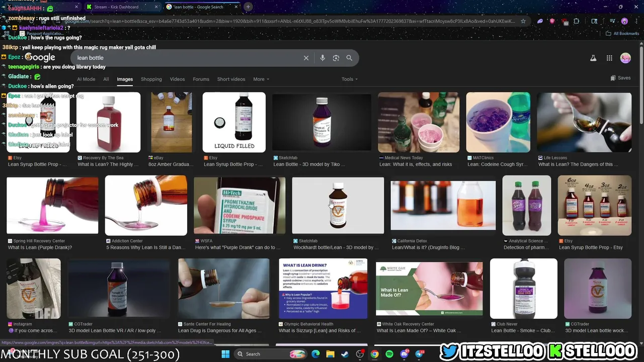Screen dimensions: 644x362
Task: Open California Detox lean image
Action: coord(443,205)
